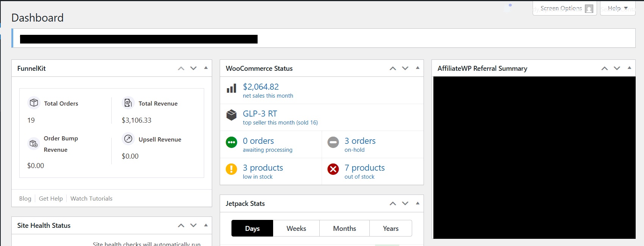Click the Total Revenue icon in FunnelKit
The width and height of the screenshot is (644, 246).
[x=128, y=103]
